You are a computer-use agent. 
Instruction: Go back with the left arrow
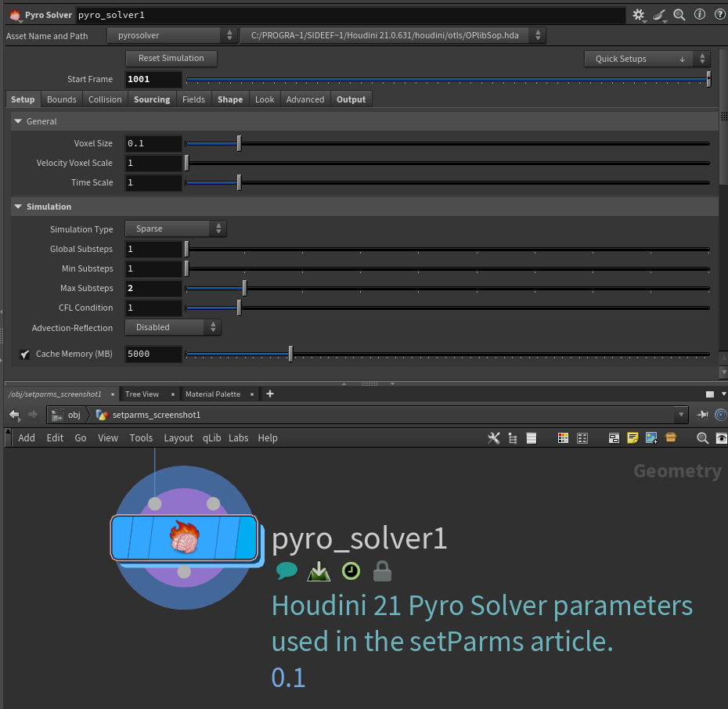point(14,415)
